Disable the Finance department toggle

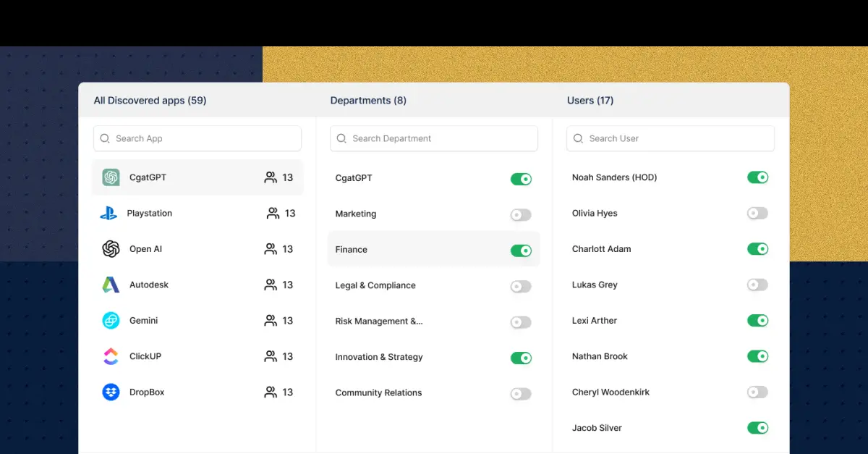pyautogui.click(x=521, y=251)
